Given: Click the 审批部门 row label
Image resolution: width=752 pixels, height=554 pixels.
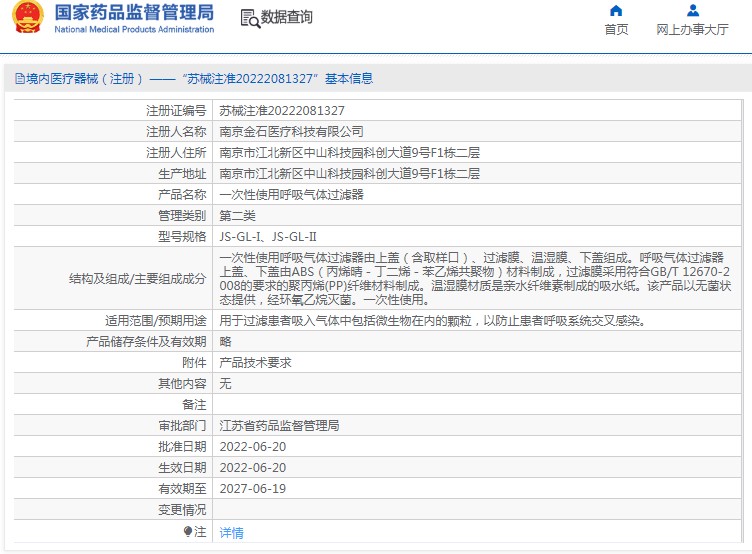Looking at the screenshot, I should pyautogui.click(x=182, y=425).
